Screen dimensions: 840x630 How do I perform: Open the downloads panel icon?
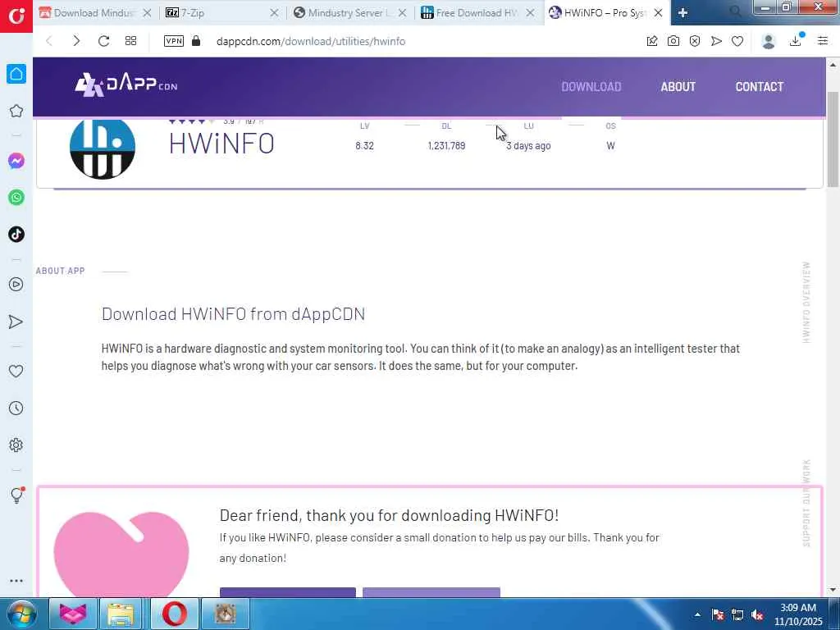797,40
